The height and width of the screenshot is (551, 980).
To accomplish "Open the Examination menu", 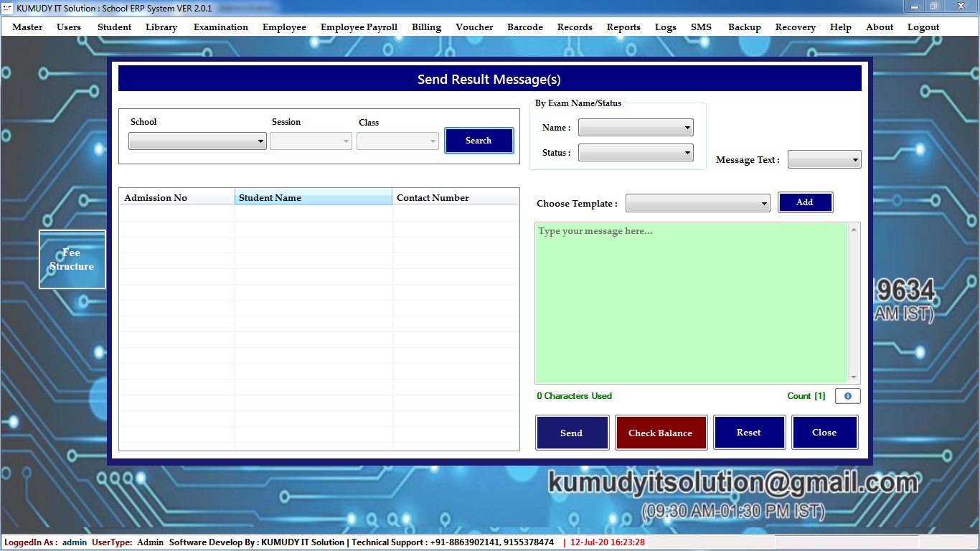I will point(220,27).
